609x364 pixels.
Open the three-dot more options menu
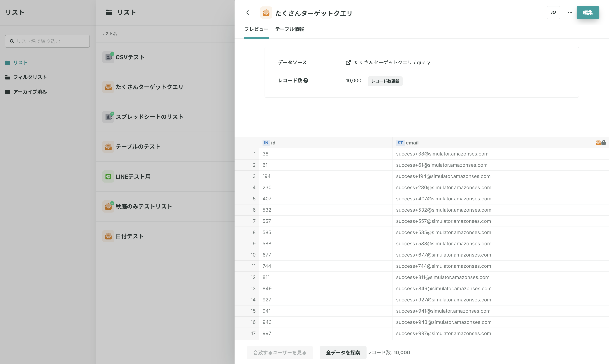(x=570, y=13)
